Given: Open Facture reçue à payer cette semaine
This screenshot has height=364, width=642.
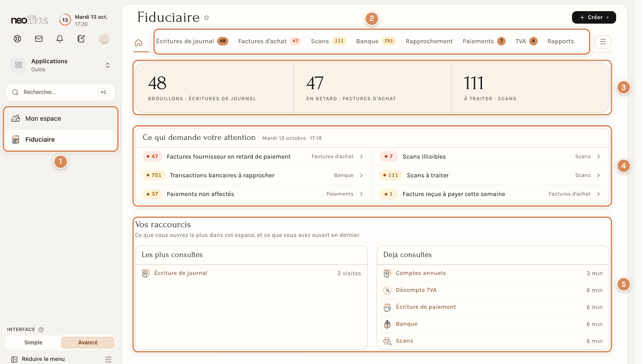Looking at the screenshot, I should click(x=490, y=194).
